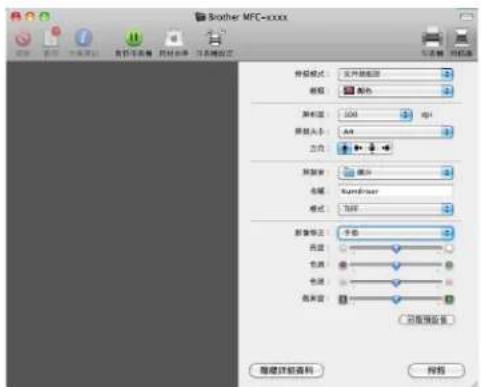Click the Restore Defaults button

point(427,320)
